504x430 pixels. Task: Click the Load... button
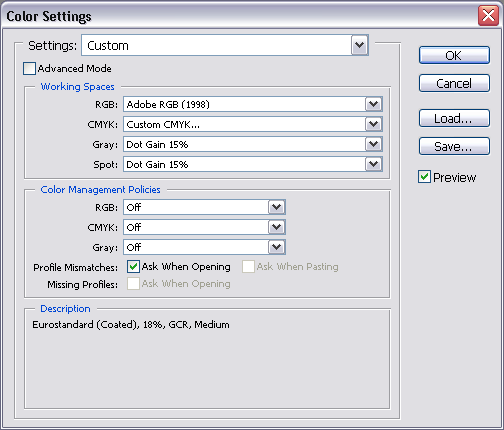click(x=454, y=118)
